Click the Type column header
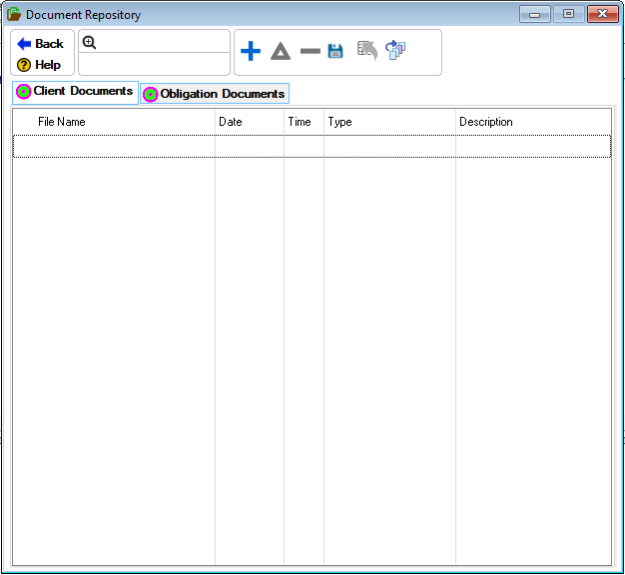Viewport: 625px width, 575px height. (340, 122)
